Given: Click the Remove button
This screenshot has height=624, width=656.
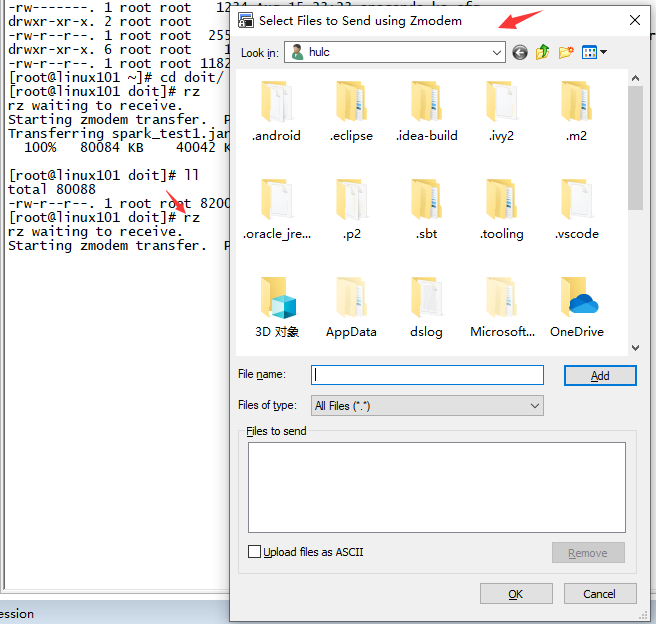Looking at the screenshot, I should coord(588,553).
